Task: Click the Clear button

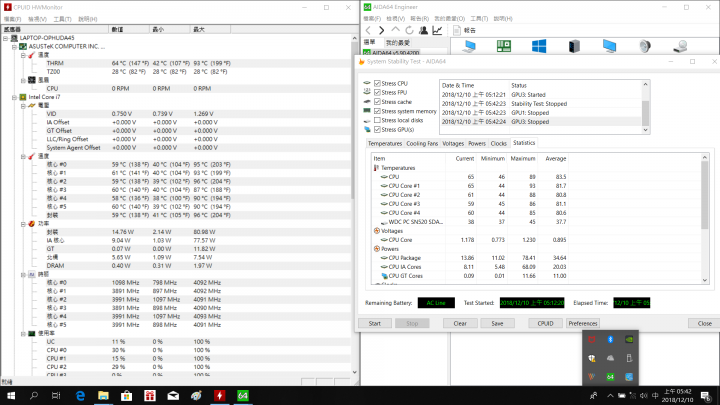Action: [x=460, y=323]
